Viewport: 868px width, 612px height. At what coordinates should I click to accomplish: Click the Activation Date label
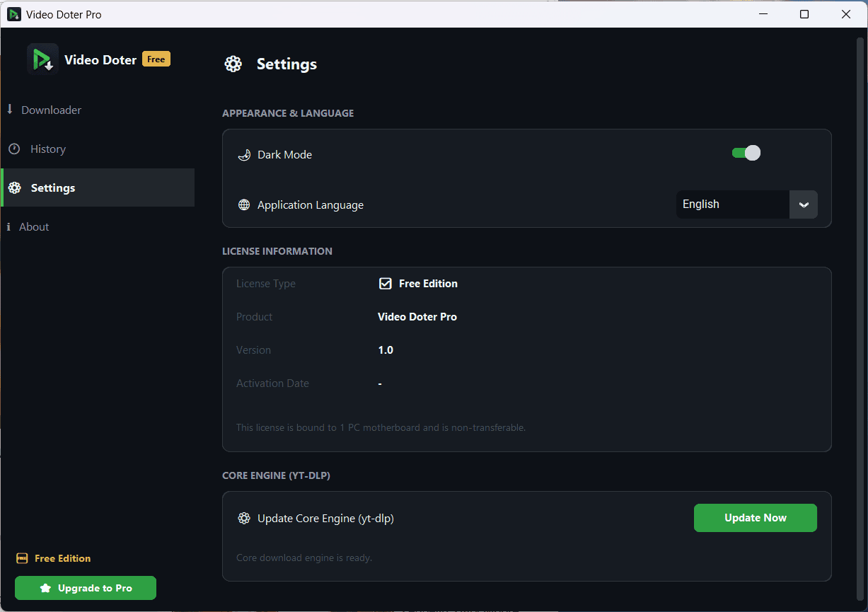[x=272, y=383]
